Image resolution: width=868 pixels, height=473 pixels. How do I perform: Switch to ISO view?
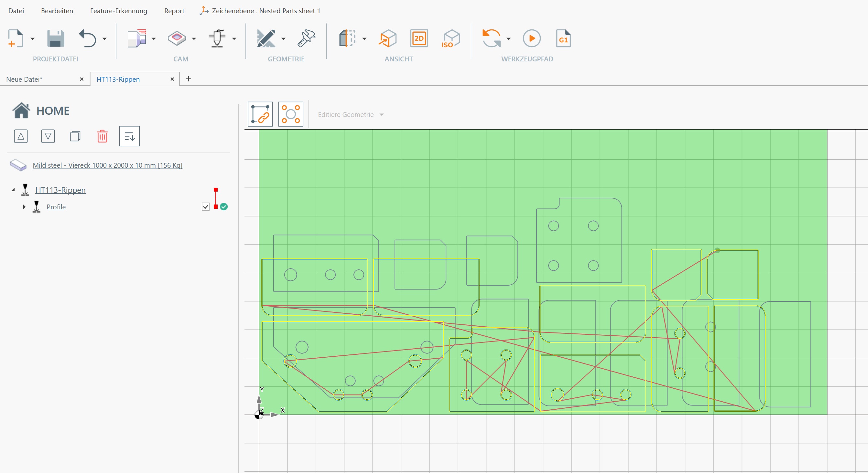(x=450, y=38)
